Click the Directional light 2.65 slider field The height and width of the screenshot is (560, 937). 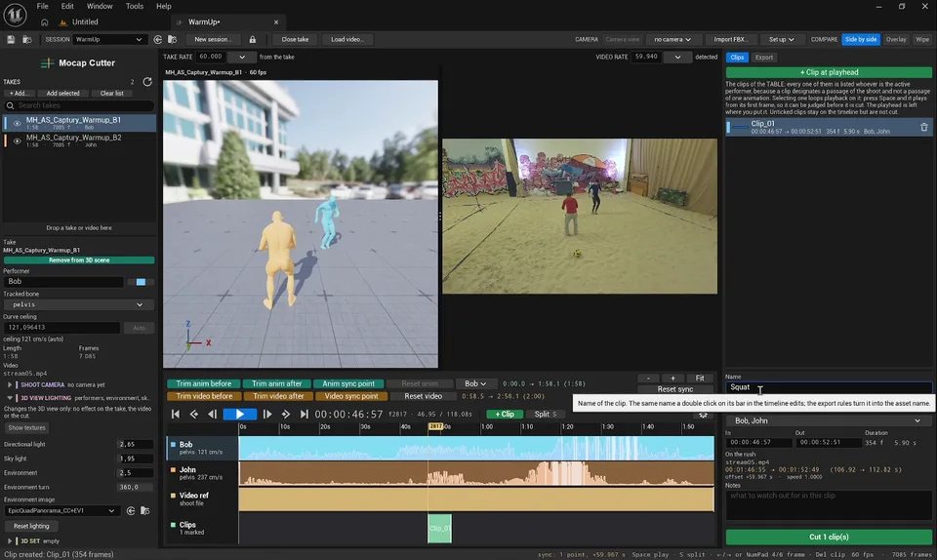[135, 444]
